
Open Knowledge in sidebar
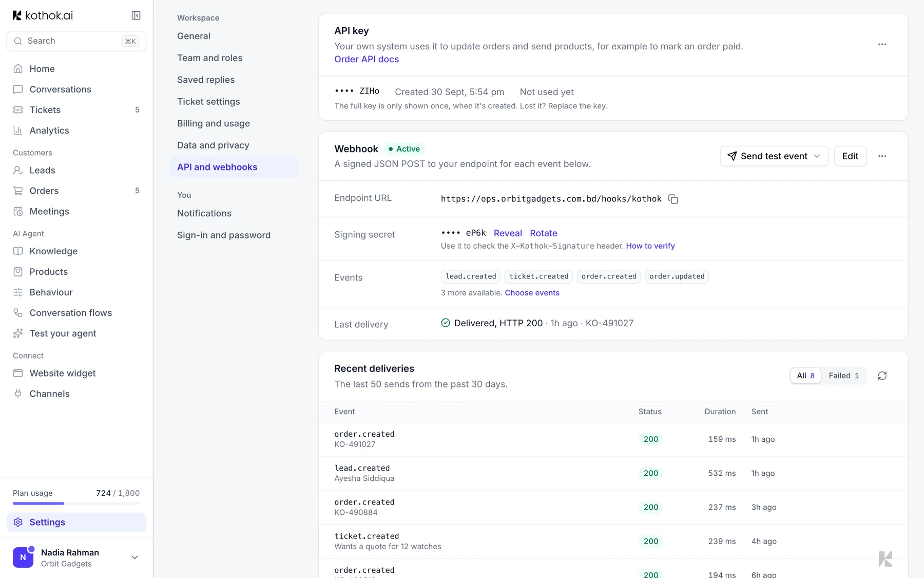tap(76, 251)
